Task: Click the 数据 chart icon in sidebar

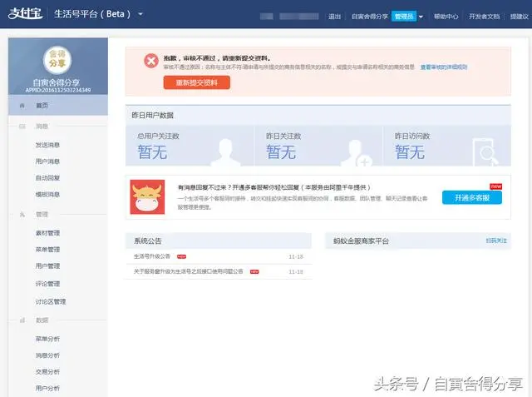Action: [22, 320]
